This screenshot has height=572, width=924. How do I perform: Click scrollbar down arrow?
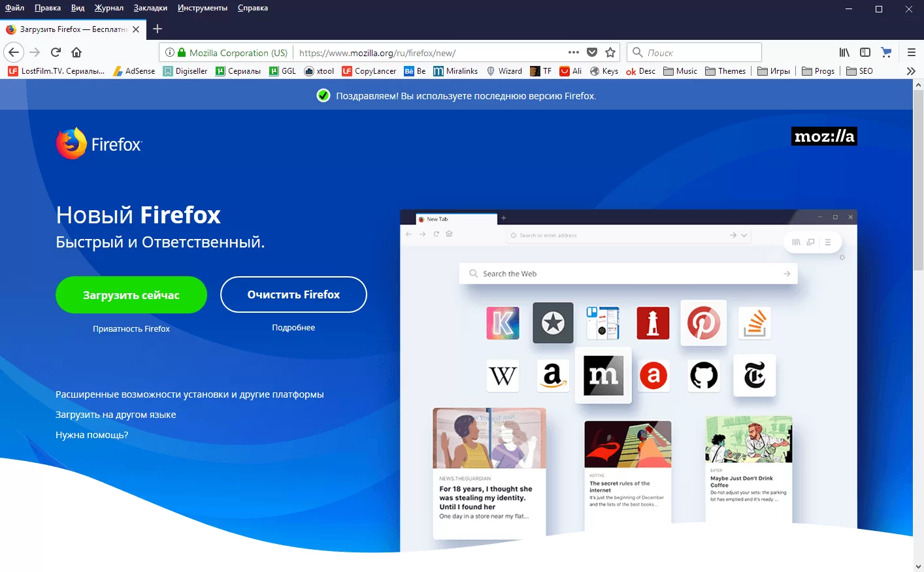918,567
